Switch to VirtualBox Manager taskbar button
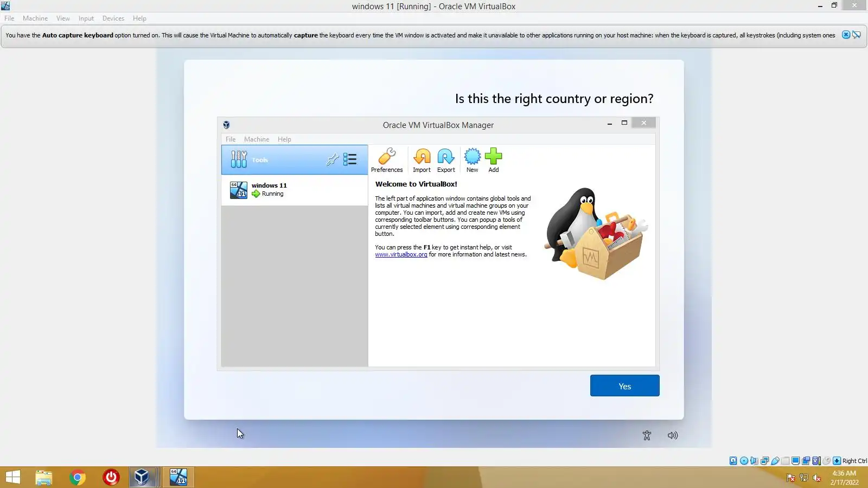Screen dimensions: 868x488 (144, 477)
